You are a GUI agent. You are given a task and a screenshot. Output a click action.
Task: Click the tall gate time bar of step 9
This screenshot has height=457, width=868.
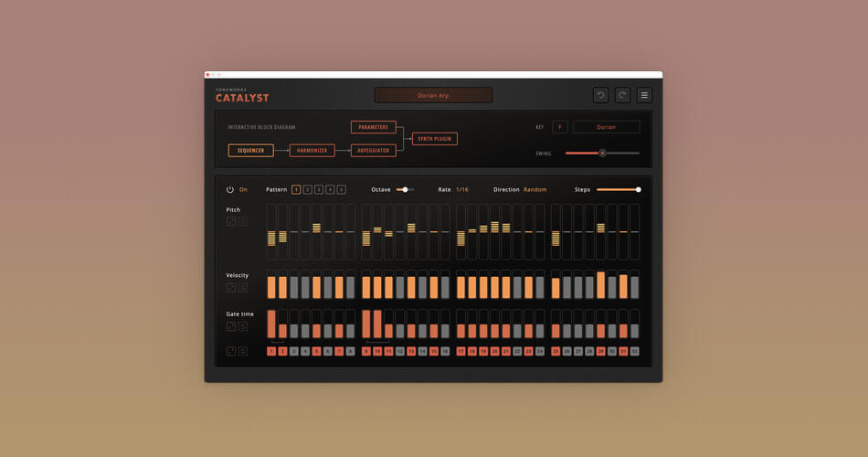[365, 324]
